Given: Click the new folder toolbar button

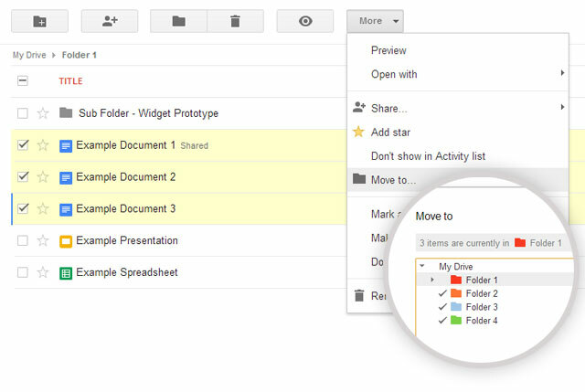Looking at the screenshot, I should point(39,21).
